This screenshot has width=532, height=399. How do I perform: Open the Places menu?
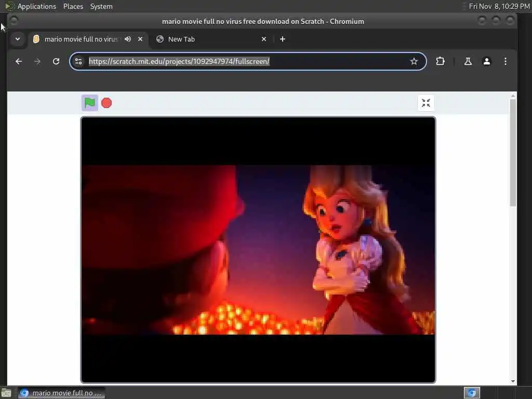73,6
